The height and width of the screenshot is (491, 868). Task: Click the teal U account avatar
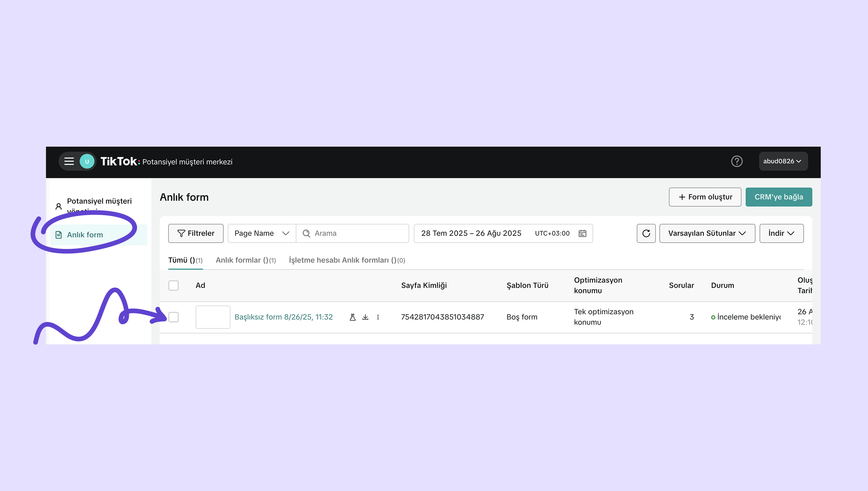pyautogui.click(x=87, y=161)
